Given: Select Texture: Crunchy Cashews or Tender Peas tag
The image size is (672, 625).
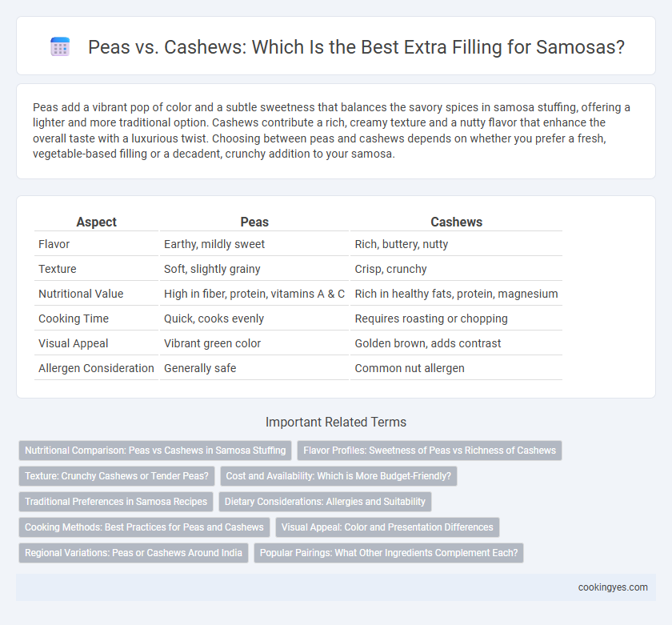Looking at the screenshot, I should pos(117,476).
